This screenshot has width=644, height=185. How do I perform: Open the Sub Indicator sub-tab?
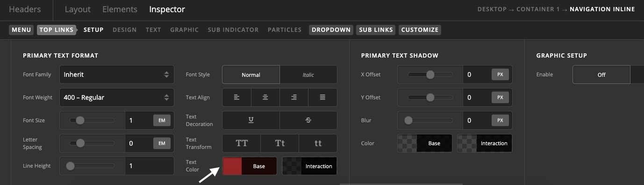233,30
